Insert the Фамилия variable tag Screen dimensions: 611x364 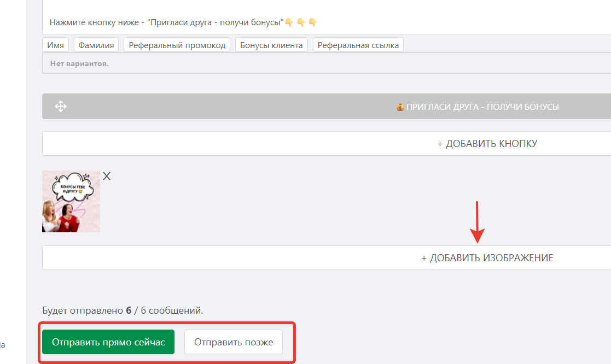click(x=96, y=45)
